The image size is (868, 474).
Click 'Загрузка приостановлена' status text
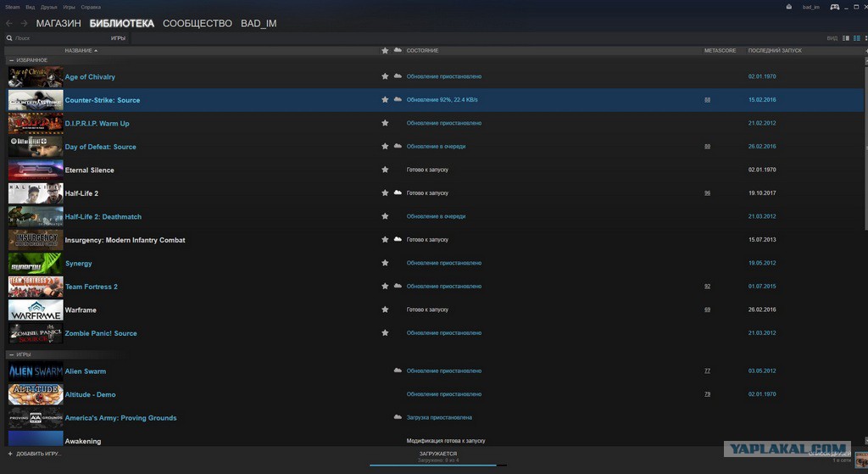click(439, 417)
